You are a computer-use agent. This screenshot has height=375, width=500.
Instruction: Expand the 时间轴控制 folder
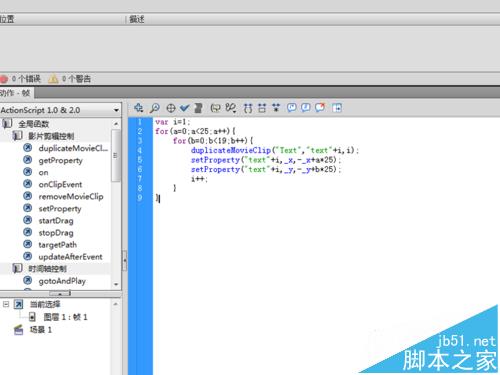[17, 268]
